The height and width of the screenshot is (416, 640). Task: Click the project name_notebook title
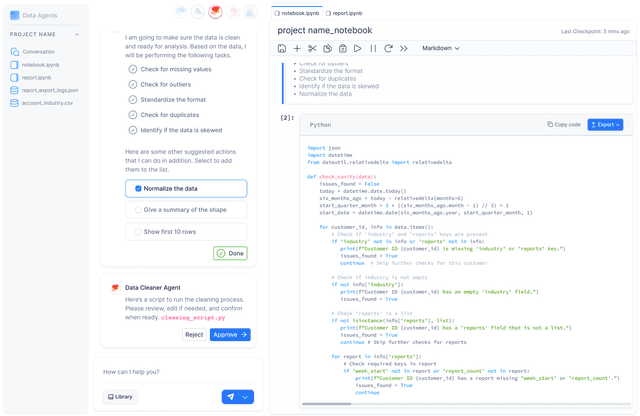coord(324,31)
